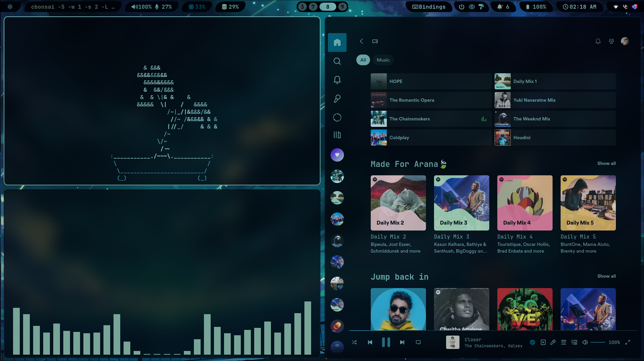The width and height of the screenshot is (644, 361).
Task: Click the snowflake launcher icon in top bar
Action: (10, 7)
